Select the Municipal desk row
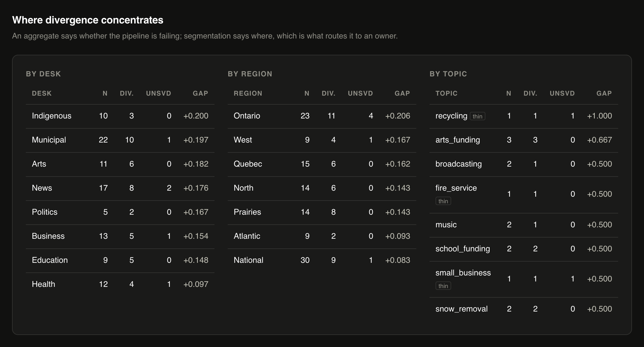This screenshot has height=347, width=644. [120, 140]
